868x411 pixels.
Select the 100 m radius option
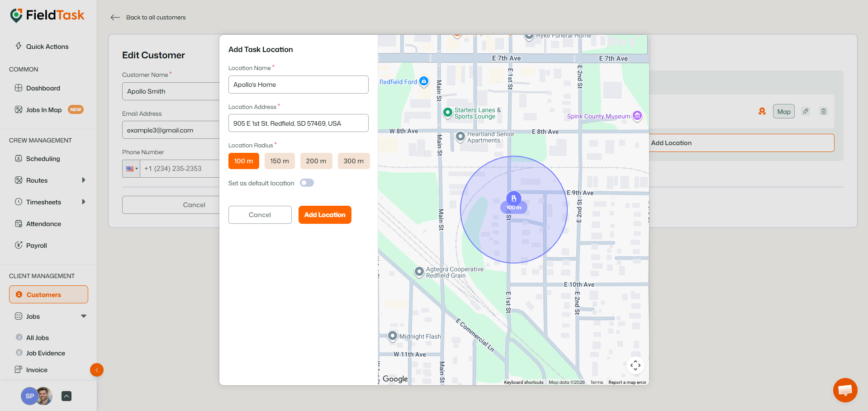click(244, 161)
